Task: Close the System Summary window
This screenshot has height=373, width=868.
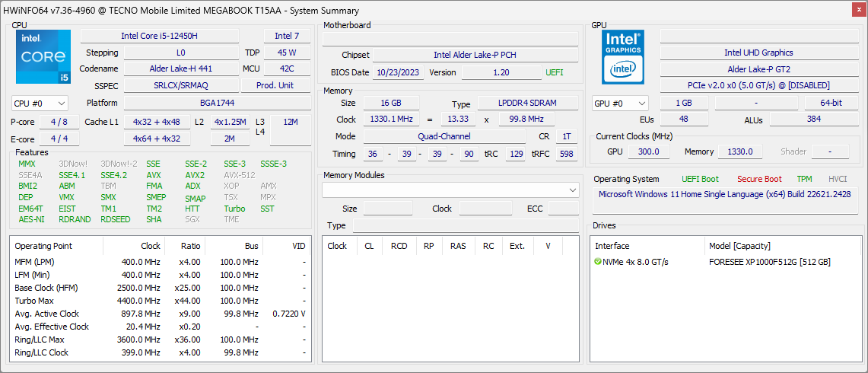Action: tap(859, 10)
